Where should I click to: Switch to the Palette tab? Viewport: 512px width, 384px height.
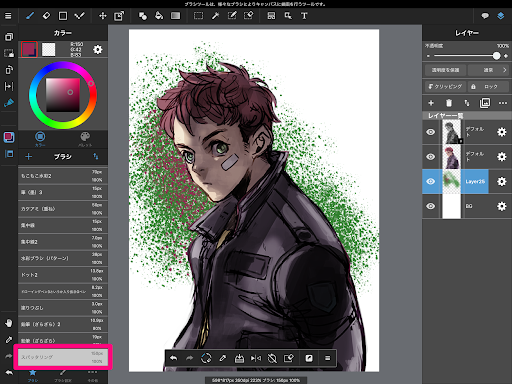(85, 139)
